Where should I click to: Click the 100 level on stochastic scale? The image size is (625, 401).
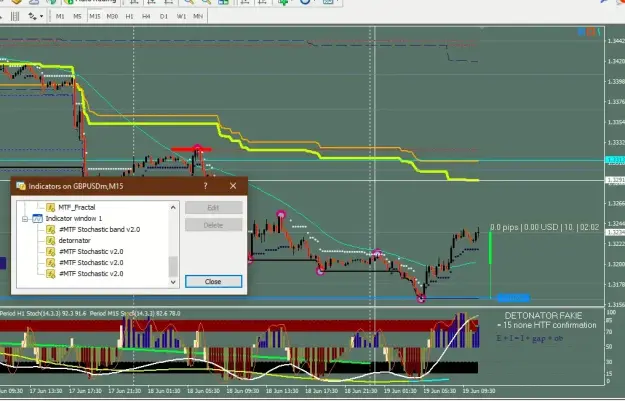pyautogui.click(x=611, y=312)
